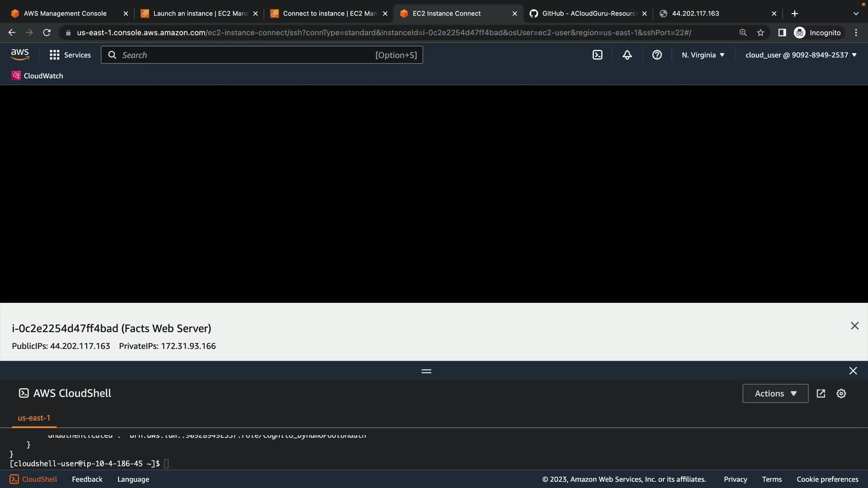
Task: Open the CloudWatch favorites shortcut
Action: coord(38,75)
